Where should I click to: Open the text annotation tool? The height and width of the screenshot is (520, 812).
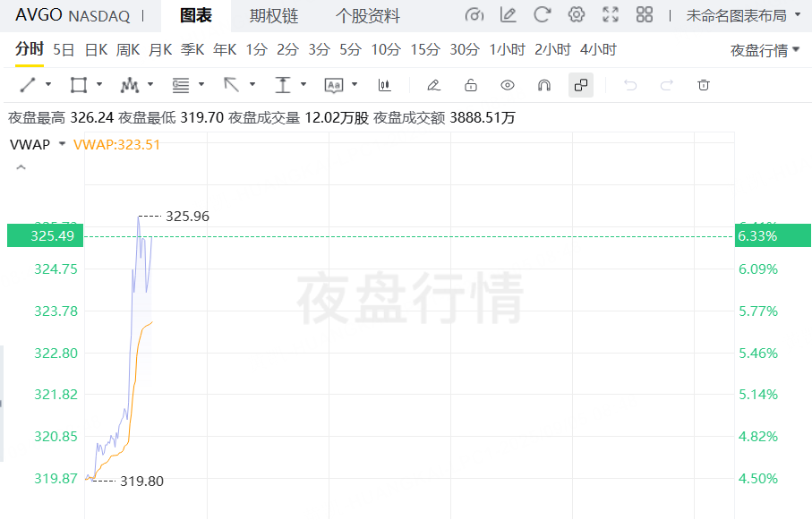(x=334, y=85)
